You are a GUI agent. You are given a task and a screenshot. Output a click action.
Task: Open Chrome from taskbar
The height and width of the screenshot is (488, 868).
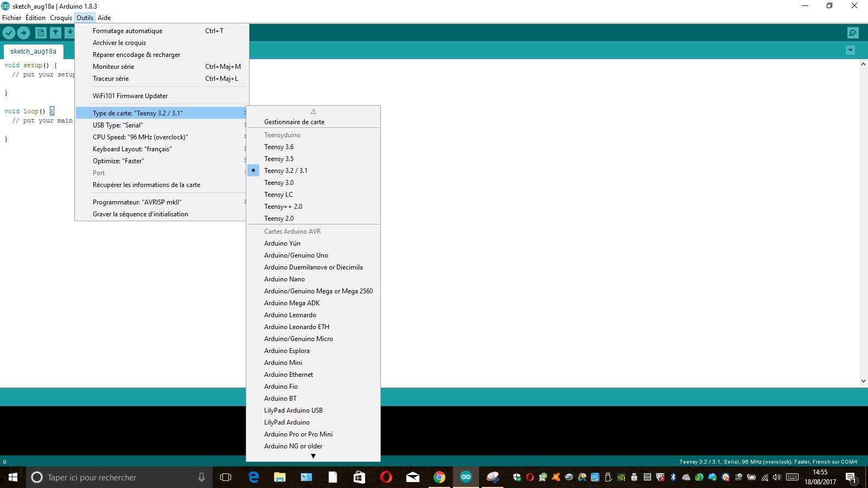click(439, 477)
